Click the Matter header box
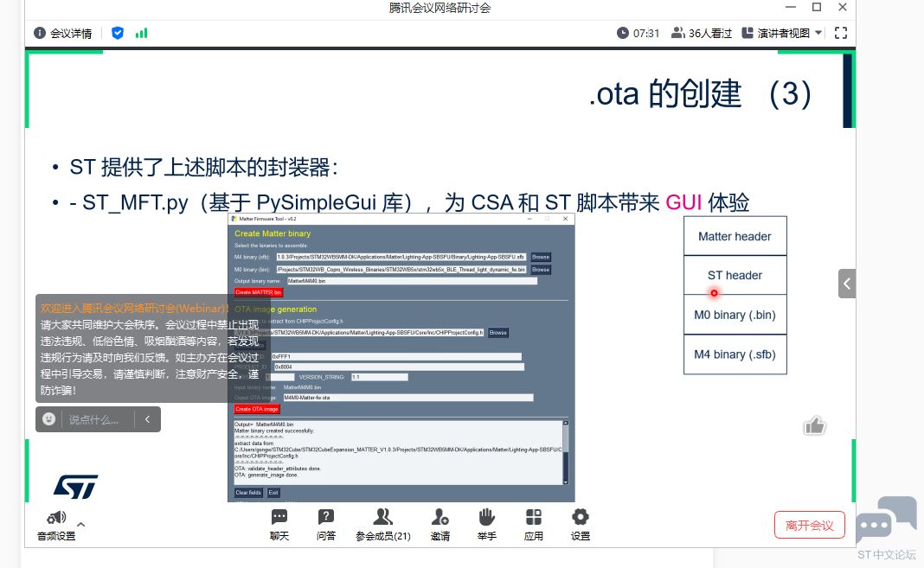Viewport: 924px width, 568px height. (735, 236)
